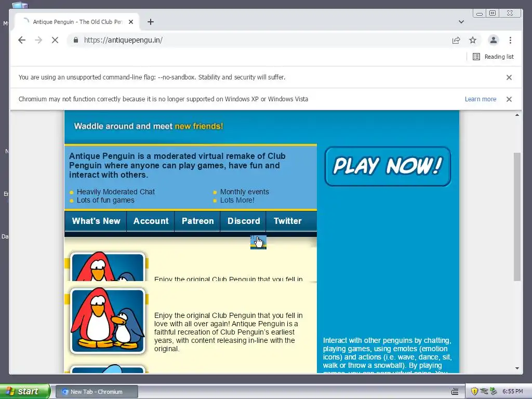The width and height of the screenshot is (532, 399).
Task: Click the on-screen keyboard tray icon
Action: click(x=455, y=392)
